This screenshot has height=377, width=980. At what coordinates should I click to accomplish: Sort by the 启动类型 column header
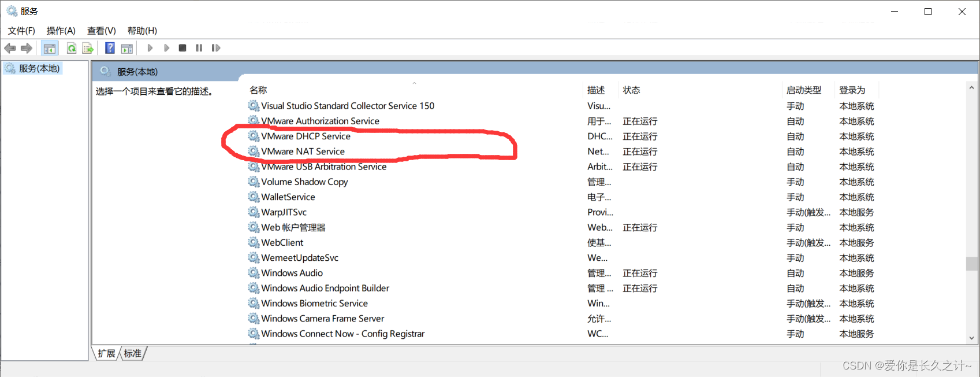tap(804, 90)
